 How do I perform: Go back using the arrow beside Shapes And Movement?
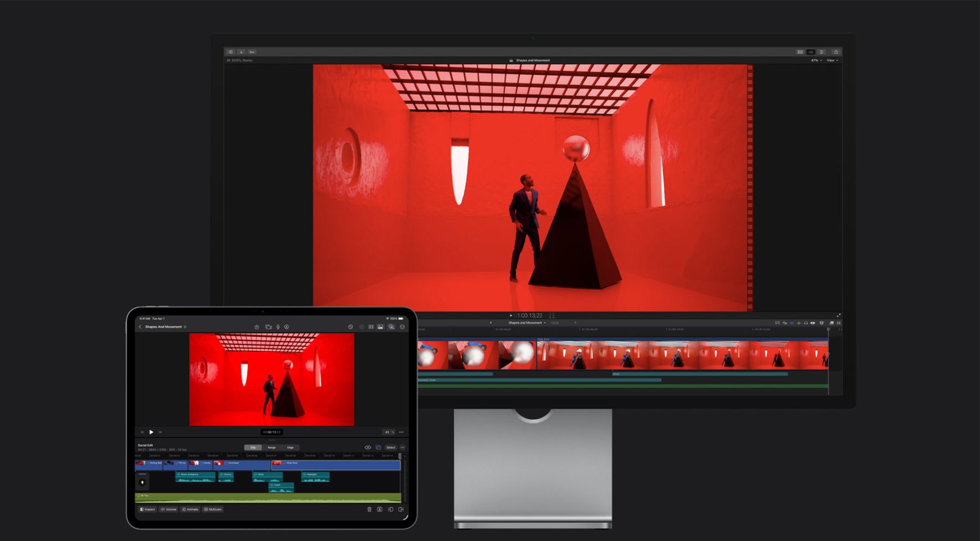140,327
